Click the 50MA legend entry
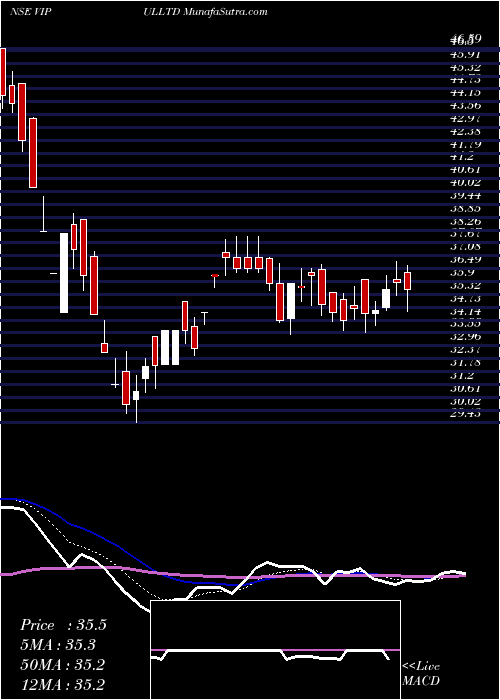The height and width of the screenshot is (700, 500). pyautogui.click(x=62, y=665)
